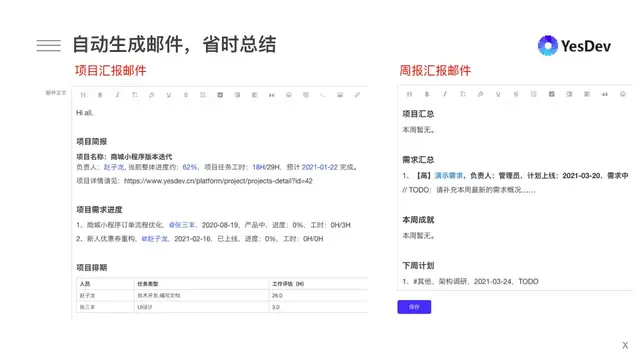The width and height of the screenshot is (640, 360).
Task: Toggle strikethrough in the project email toolbar
Action: [186, 95]
